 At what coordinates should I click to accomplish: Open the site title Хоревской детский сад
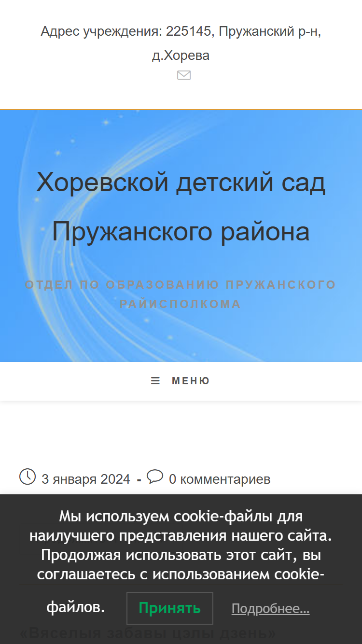[181, 207]
